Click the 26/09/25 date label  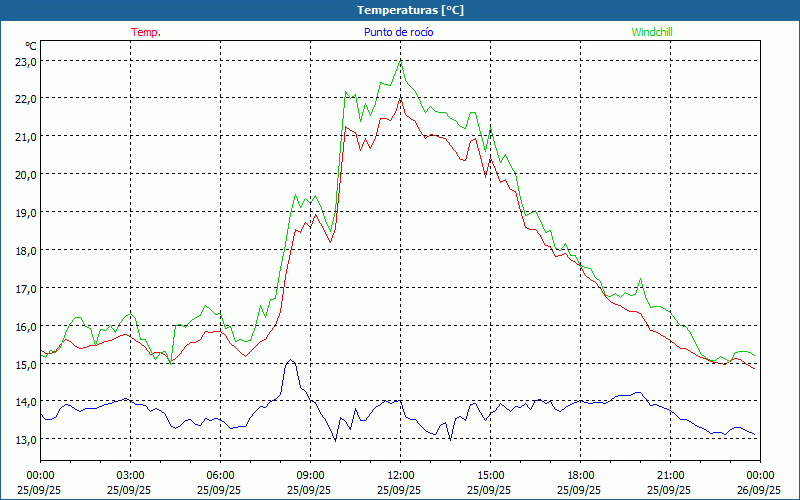coord(760,490)
